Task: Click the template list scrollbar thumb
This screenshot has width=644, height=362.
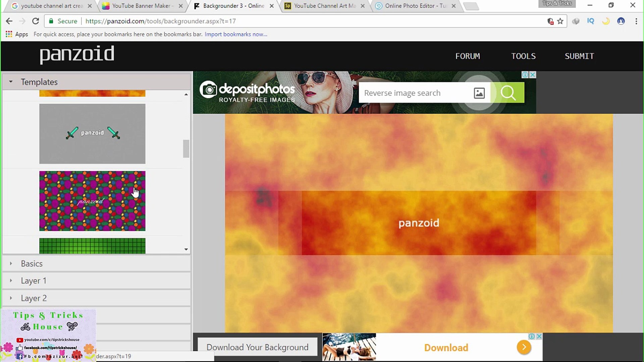Action: 186,148
